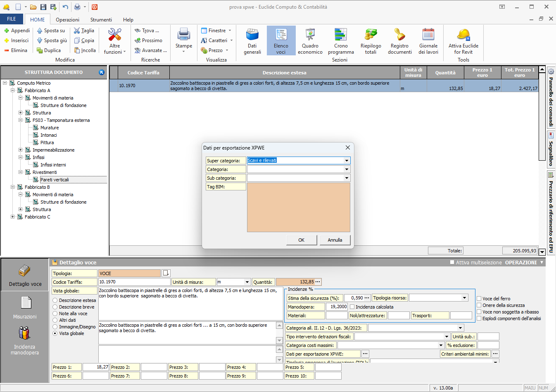556x392 pixels.
Task: Click the Tag BIM text area
Action: [298, 207]
